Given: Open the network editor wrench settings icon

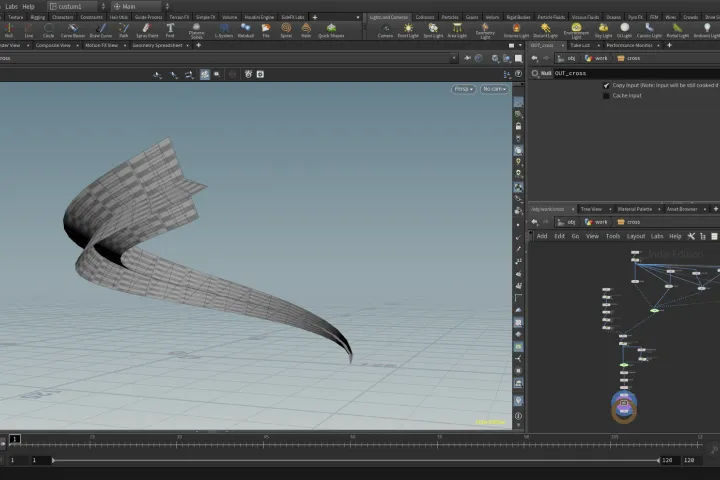Looking at the screenshot, I should point(691,236).
